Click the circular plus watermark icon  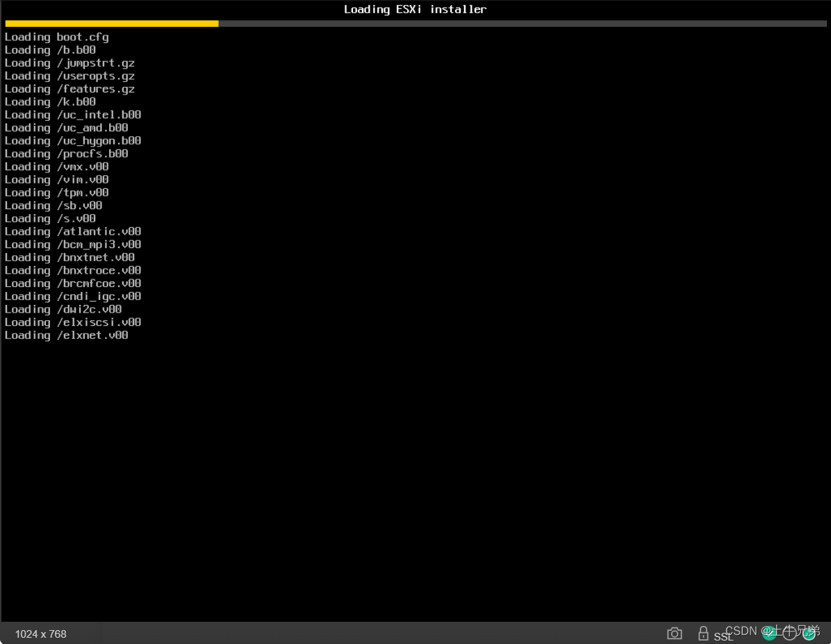point(789,633)
